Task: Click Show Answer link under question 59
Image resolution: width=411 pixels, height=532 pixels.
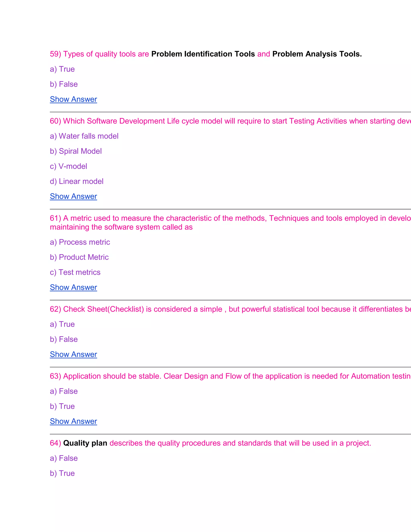Action: (73, 99)
